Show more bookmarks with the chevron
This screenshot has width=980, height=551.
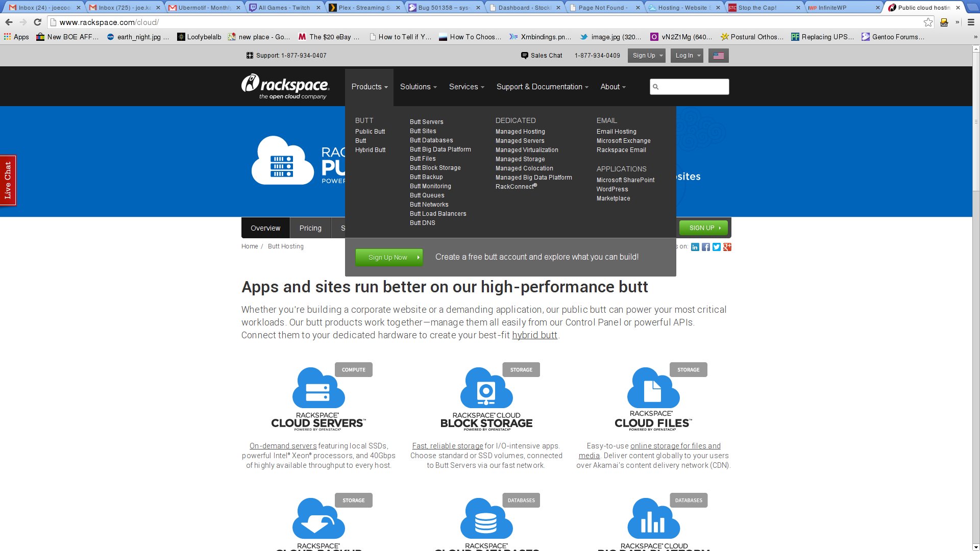(975, 37)
